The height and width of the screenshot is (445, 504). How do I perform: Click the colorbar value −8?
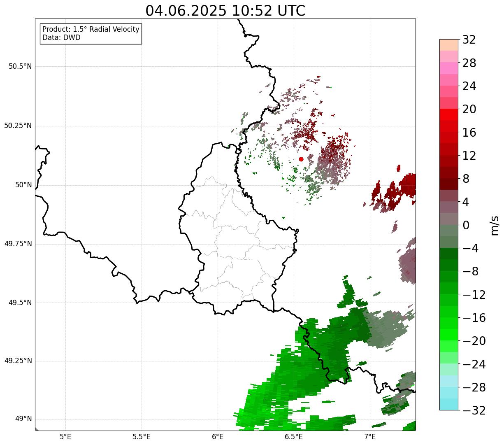pyautogui.click(x=470, y=271)
